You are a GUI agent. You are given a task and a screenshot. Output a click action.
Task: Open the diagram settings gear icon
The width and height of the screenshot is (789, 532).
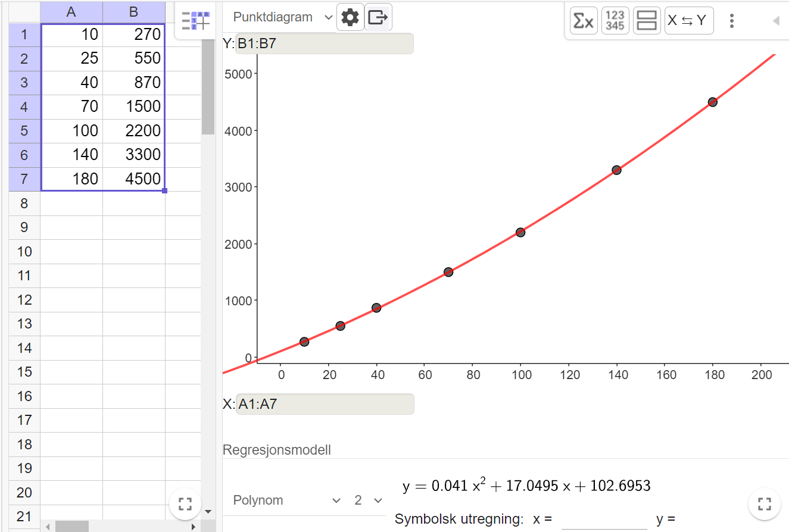click(350, 18)
